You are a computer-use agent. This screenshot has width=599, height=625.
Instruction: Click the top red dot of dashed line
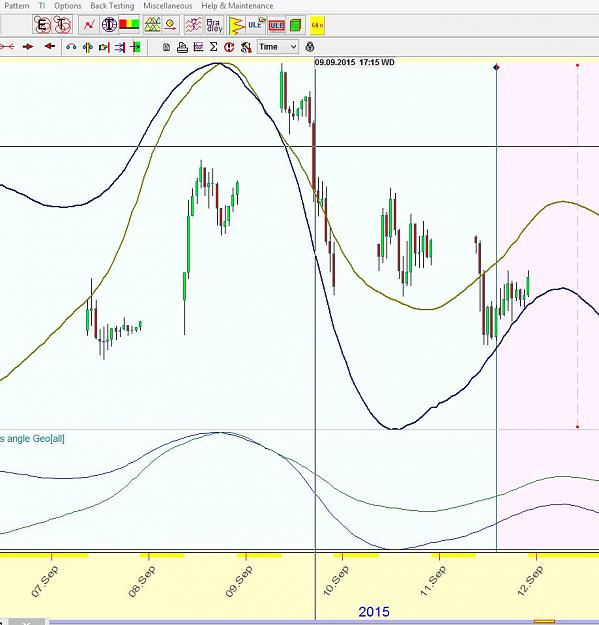pyautogui.click(x=577, y=65)
